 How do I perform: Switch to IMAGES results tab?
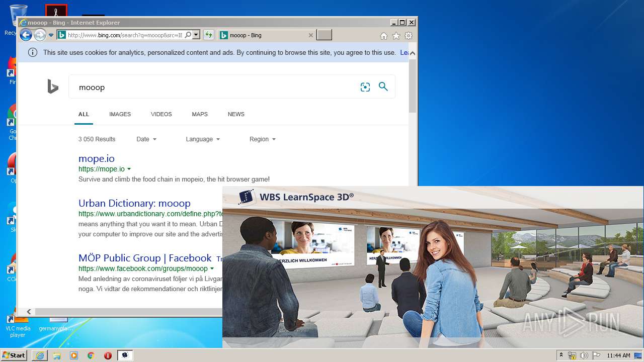120,114
